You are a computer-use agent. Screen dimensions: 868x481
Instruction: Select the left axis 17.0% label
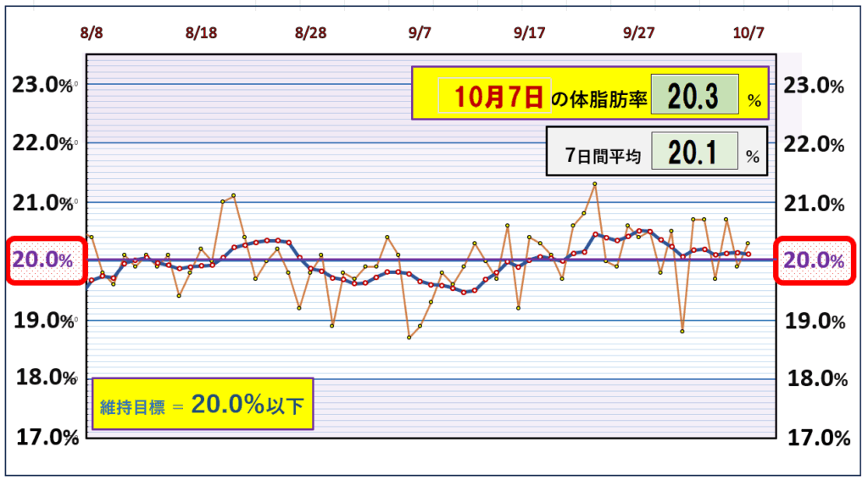[x=41, y=438]
